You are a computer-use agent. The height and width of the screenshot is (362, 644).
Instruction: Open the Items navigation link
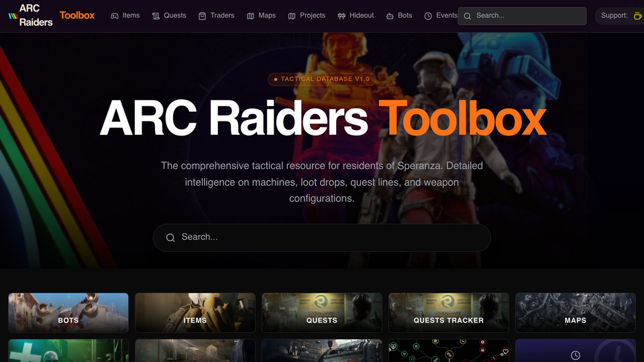pos(125,15)
